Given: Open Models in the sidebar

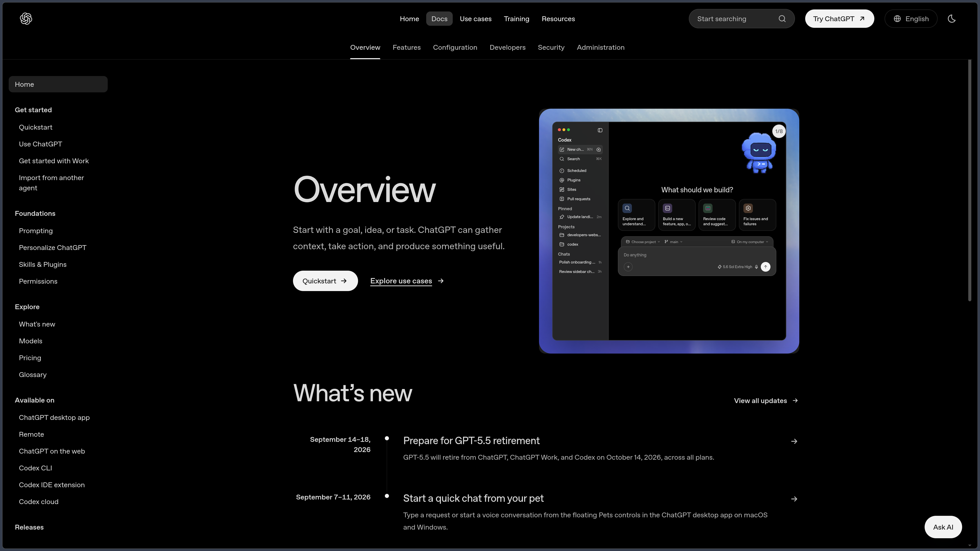Looking at the screenshot, I should 30,341.
